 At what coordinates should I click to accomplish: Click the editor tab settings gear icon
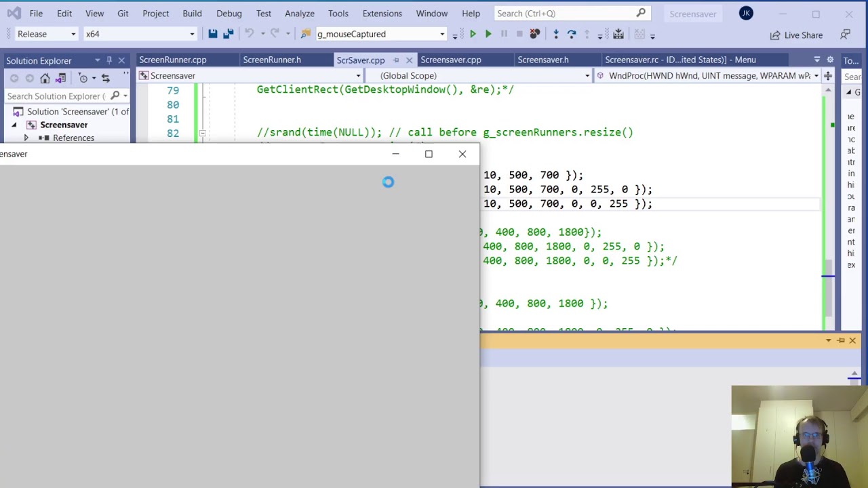pyautogui.click(x=830, y=60)
